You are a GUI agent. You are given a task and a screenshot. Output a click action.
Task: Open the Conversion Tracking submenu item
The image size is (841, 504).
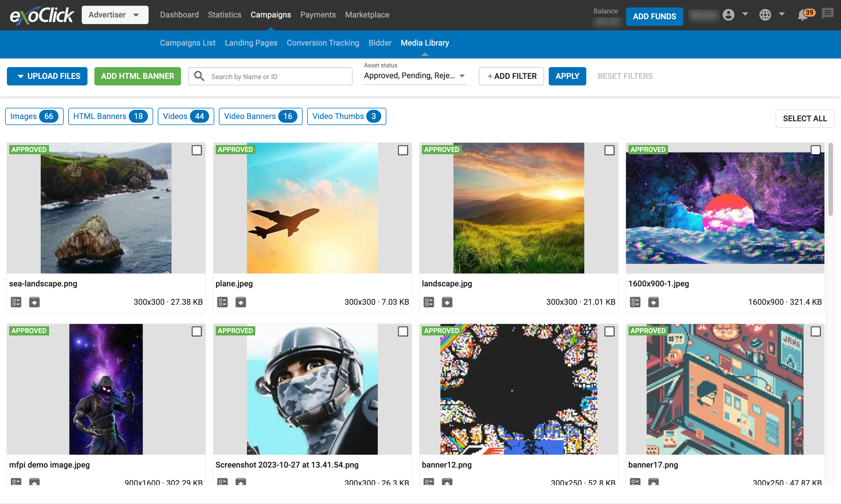pos(323,43)
